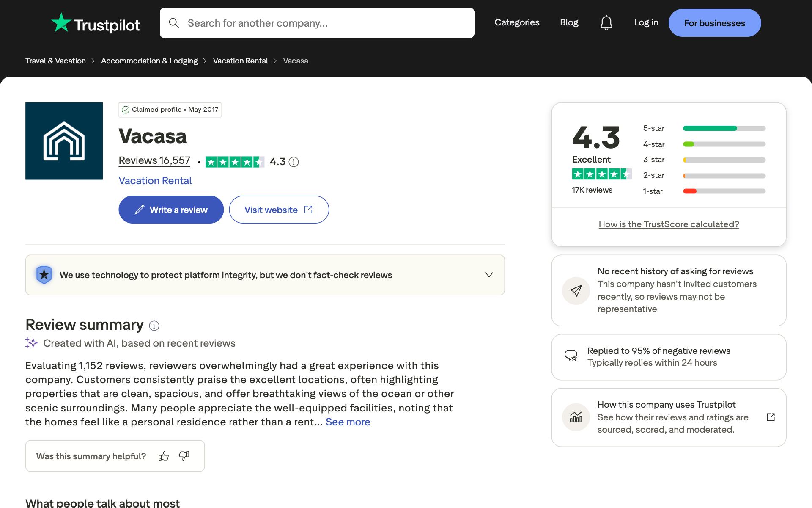Click the reply speech bubble icon
This screenshot has height=508, width=812.
click(x=571, y=356)
